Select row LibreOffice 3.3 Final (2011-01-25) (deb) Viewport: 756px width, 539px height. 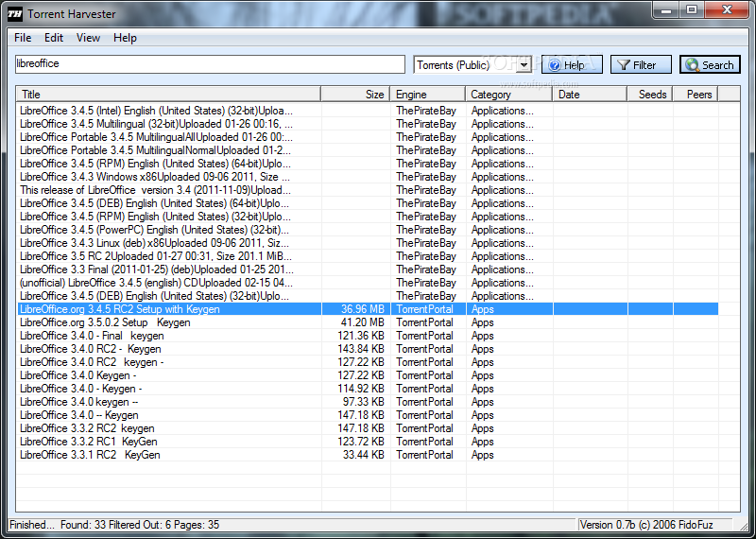[368, 269]
